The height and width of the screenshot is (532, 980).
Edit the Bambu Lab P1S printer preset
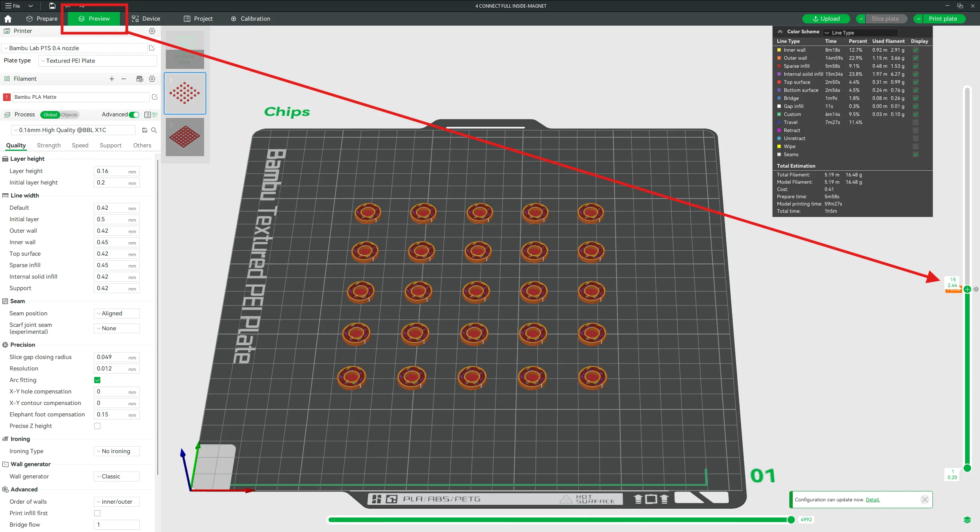[x=152, y=48]
